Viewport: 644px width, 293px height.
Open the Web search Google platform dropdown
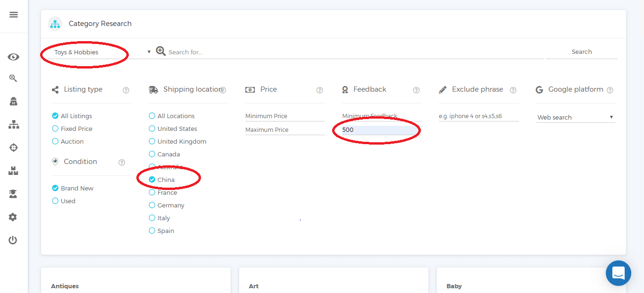[x=575, y=117]
